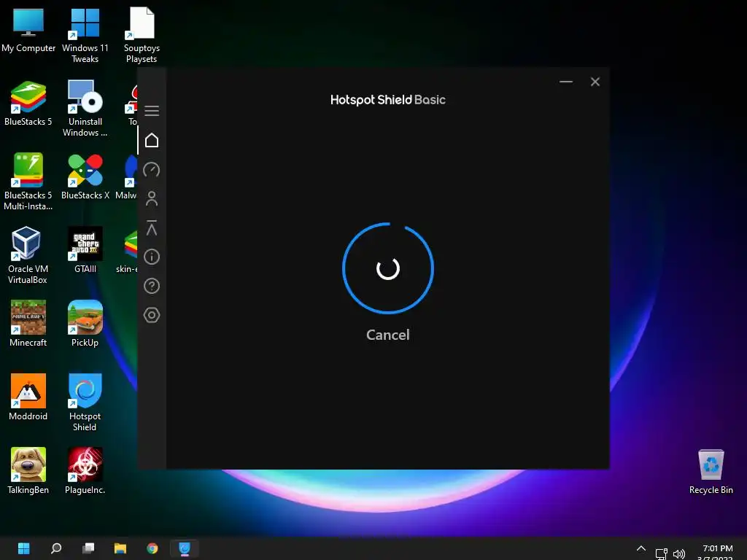
Task: Open the network status tray icon
Action: click(661, 554)
